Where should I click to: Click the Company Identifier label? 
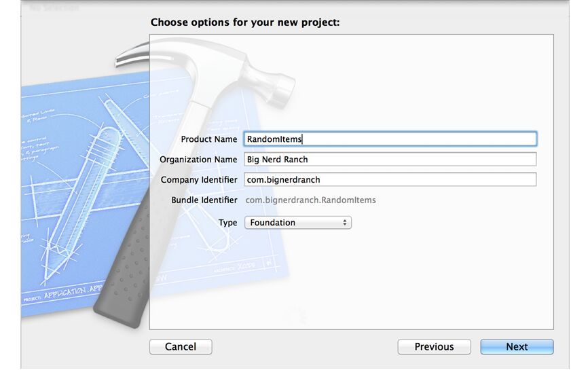coord(199,179)
